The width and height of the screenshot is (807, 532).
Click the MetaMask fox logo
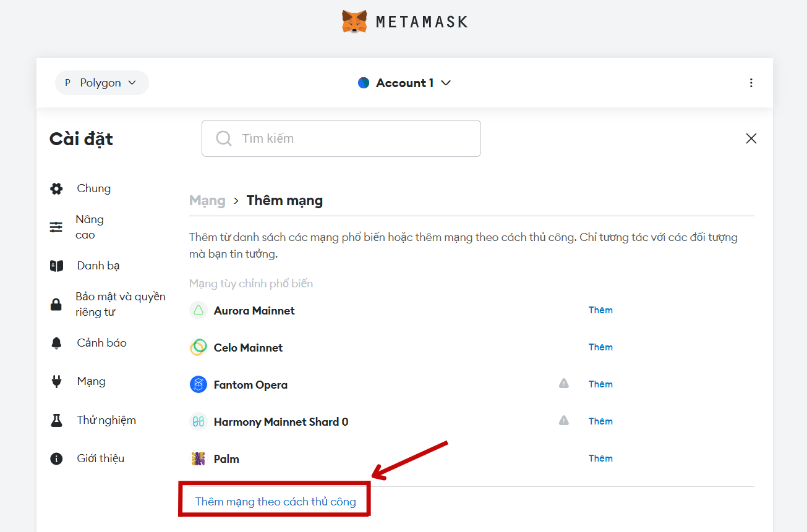pyautogui.click(x=354, y=22)
